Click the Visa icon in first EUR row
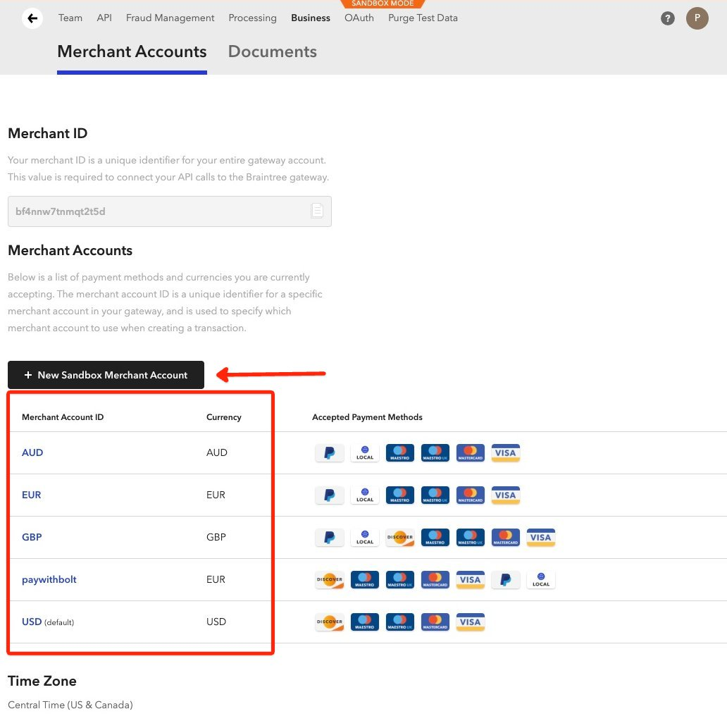 506,495
